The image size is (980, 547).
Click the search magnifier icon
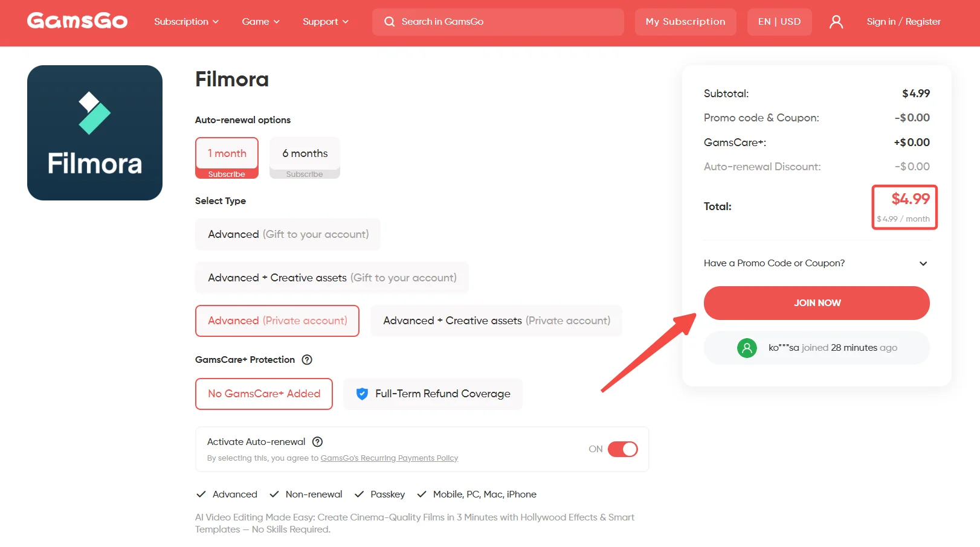click(x=390, y=22)
